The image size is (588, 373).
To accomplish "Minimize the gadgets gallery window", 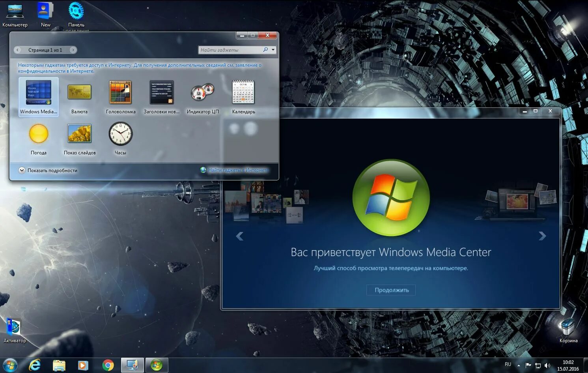I will pos(242,36).
